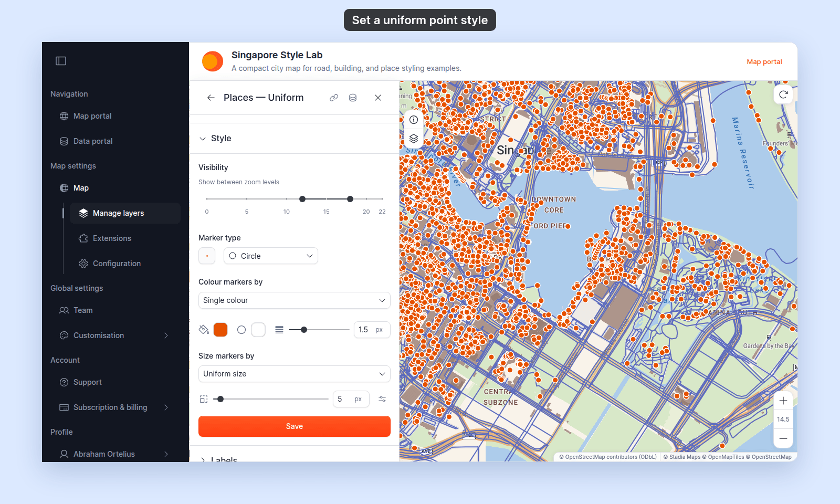
Task: Refresh the map with reload icon
Action: (783, 94)
